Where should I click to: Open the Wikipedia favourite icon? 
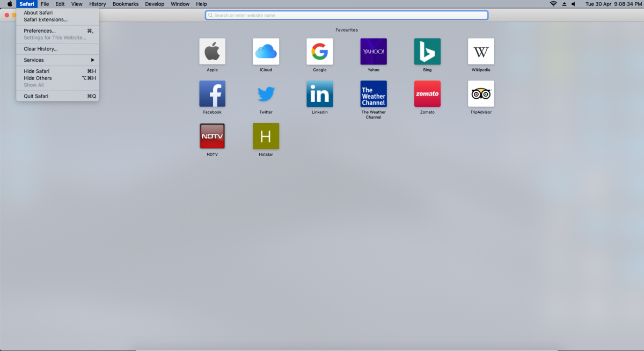coord(481,52)
